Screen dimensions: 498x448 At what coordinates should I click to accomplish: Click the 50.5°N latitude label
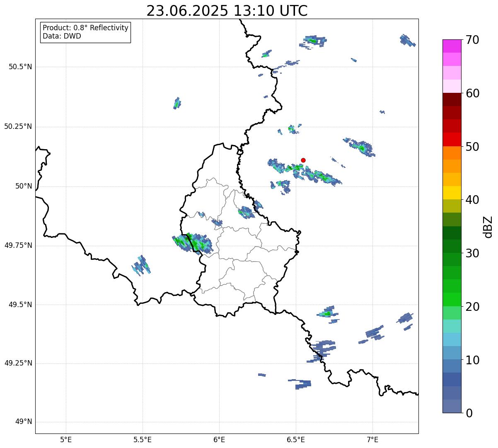click(x=20, y=67)
